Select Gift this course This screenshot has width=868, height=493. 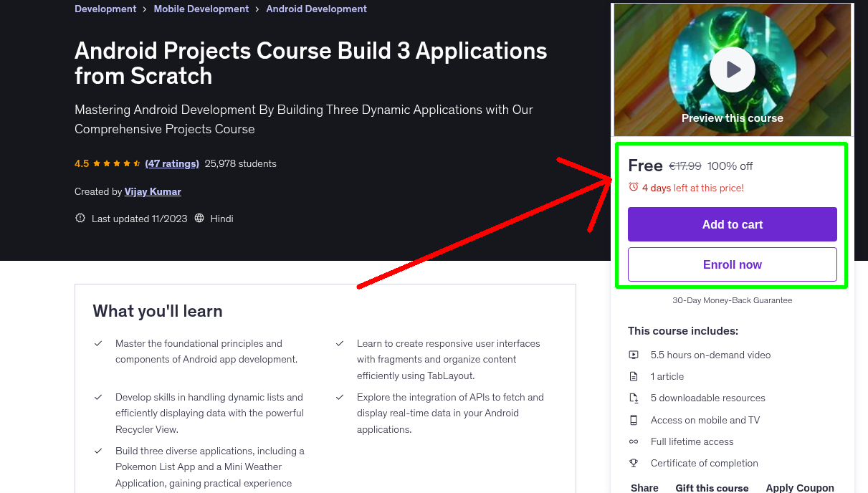pos(712,487)
